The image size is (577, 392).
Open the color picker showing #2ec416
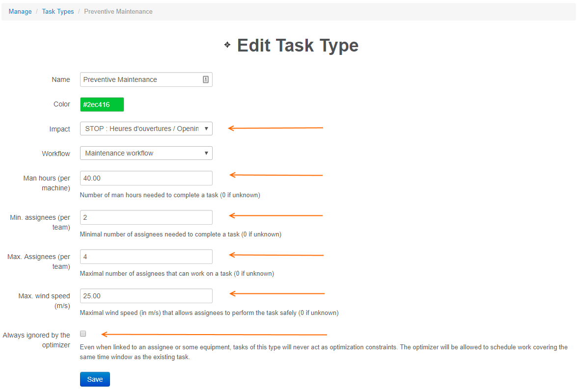click(102, 104)
